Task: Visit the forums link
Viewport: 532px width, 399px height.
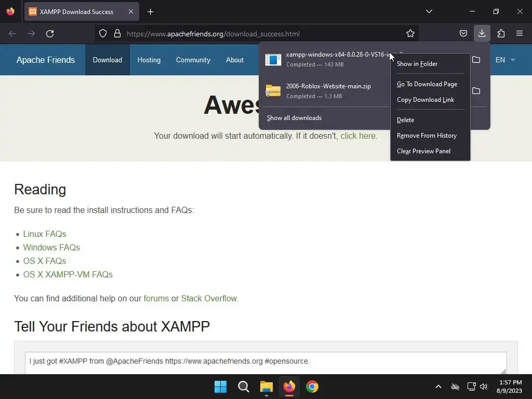Action: tap(156, 299)
